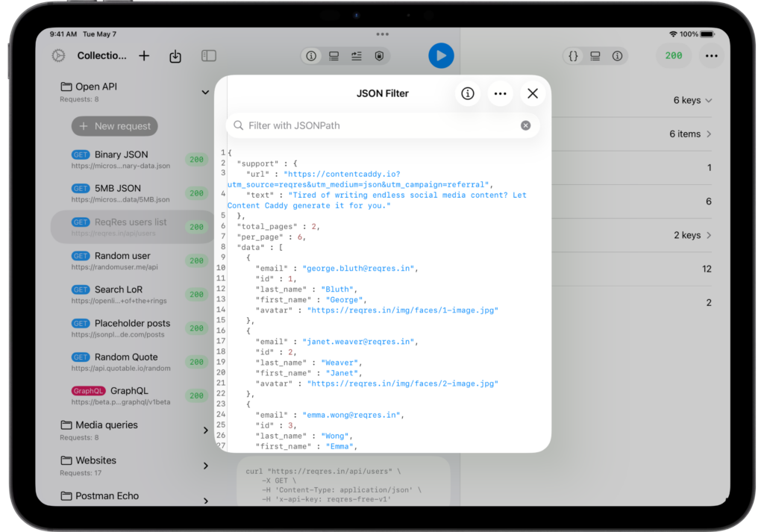The image size is (764, 532).
Task: Collapse the Open API folder
Action: coord(205,93)
